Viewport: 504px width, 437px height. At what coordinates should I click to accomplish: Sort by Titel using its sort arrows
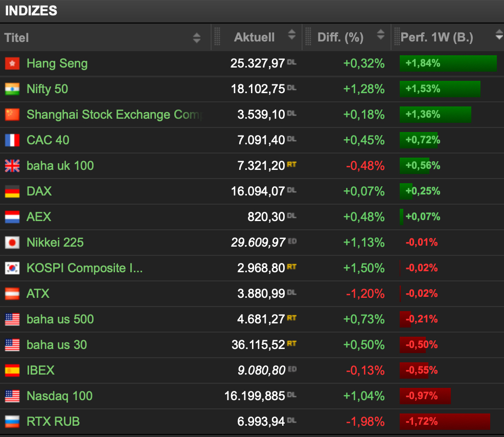tap(197, 38)
